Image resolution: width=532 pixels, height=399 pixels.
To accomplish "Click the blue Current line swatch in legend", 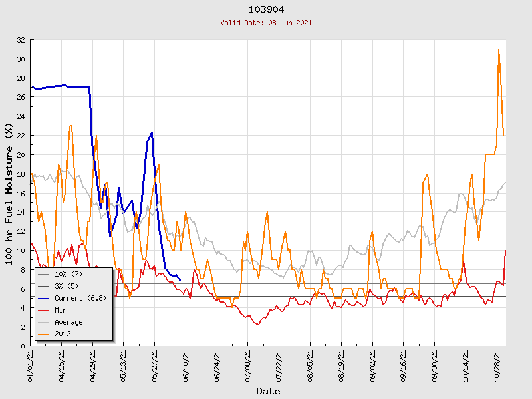I will 45,298.
